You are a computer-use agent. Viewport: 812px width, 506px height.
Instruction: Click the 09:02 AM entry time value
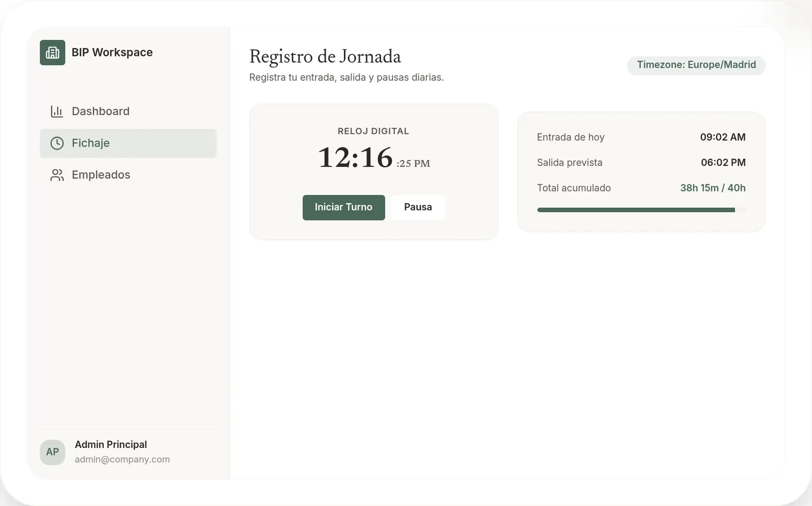click(x=723, y=137)
